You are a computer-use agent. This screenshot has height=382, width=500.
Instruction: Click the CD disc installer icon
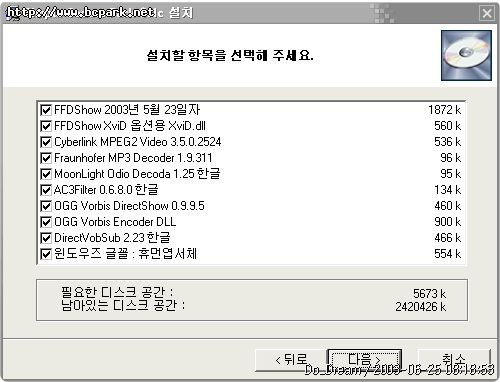(466, 55)
